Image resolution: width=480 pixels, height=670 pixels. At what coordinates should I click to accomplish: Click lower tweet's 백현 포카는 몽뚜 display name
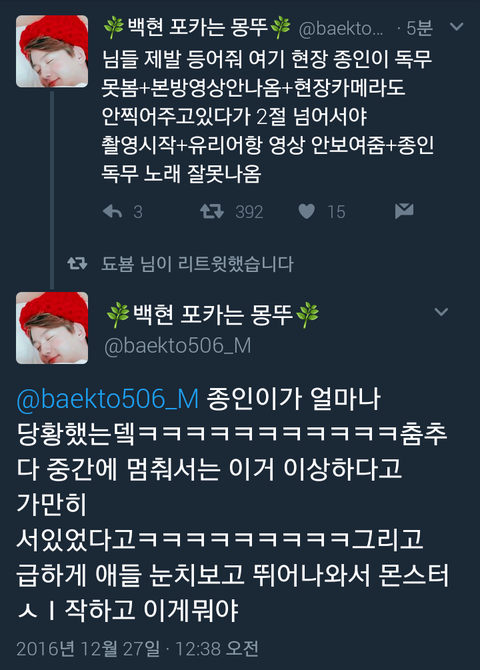click(212, 314)
